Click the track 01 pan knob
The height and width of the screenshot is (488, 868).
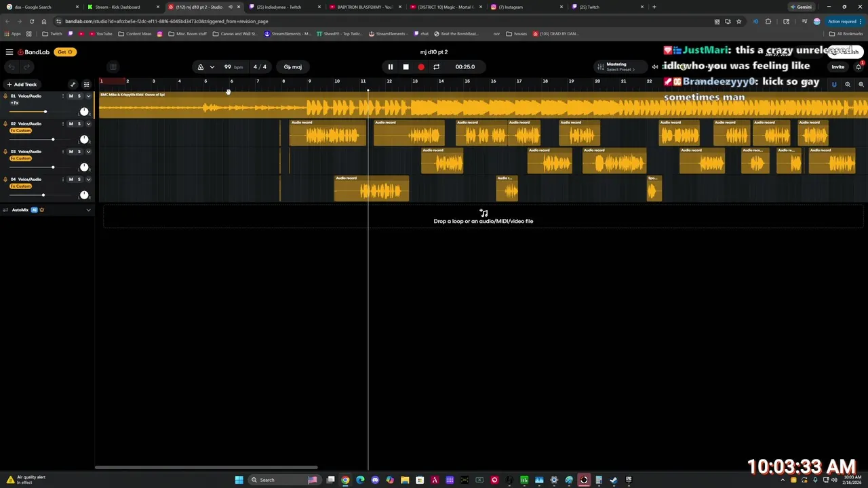pos(84,111)
